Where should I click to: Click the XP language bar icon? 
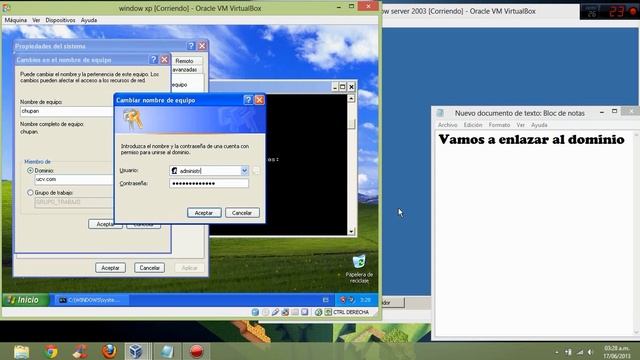(x=326, y=300)
